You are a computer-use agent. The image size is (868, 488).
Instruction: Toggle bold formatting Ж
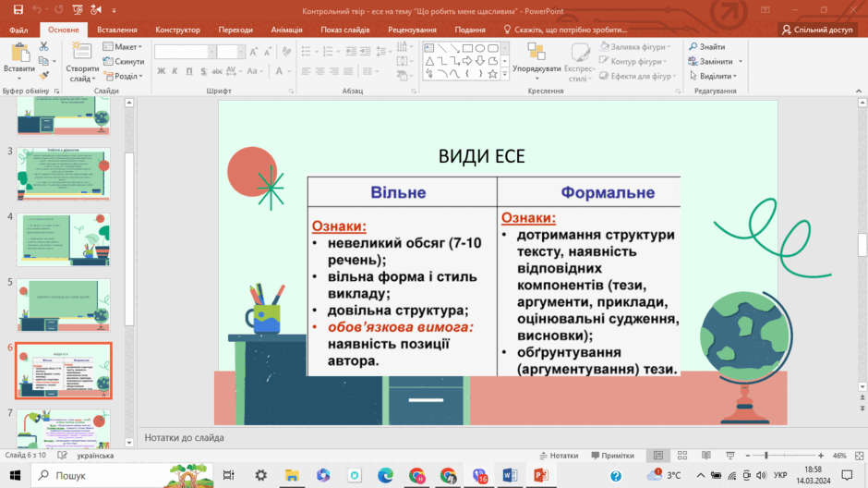pos(161,71)
